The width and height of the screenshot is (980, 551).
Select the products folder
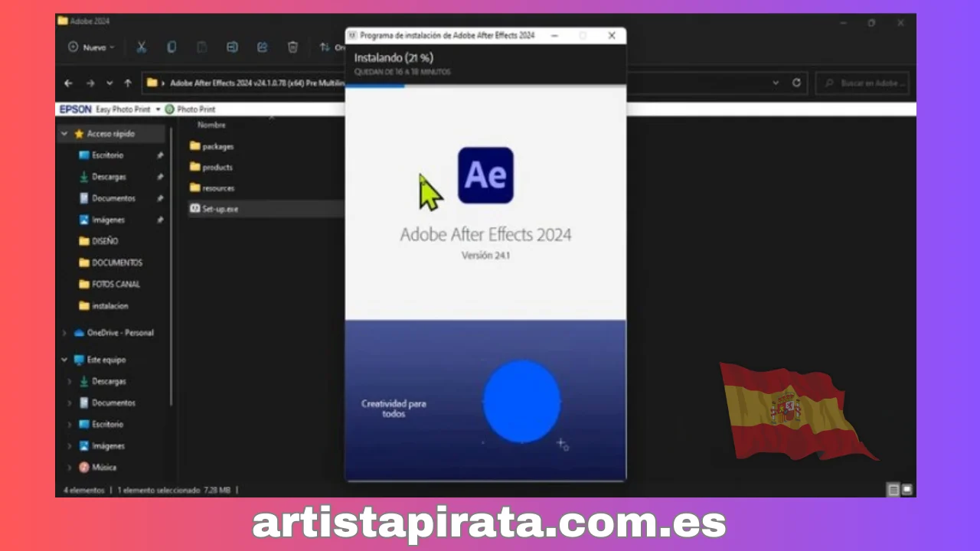coord(211,167)
